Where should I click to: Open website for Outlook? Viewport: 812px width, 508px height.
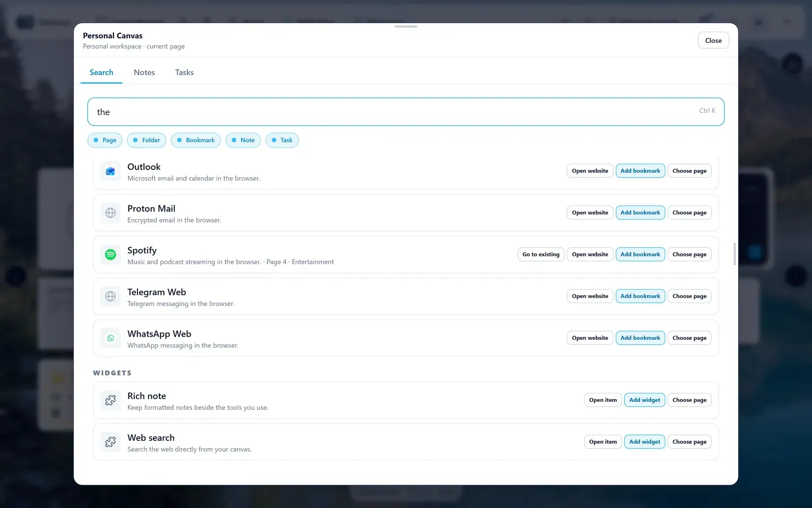590,171
